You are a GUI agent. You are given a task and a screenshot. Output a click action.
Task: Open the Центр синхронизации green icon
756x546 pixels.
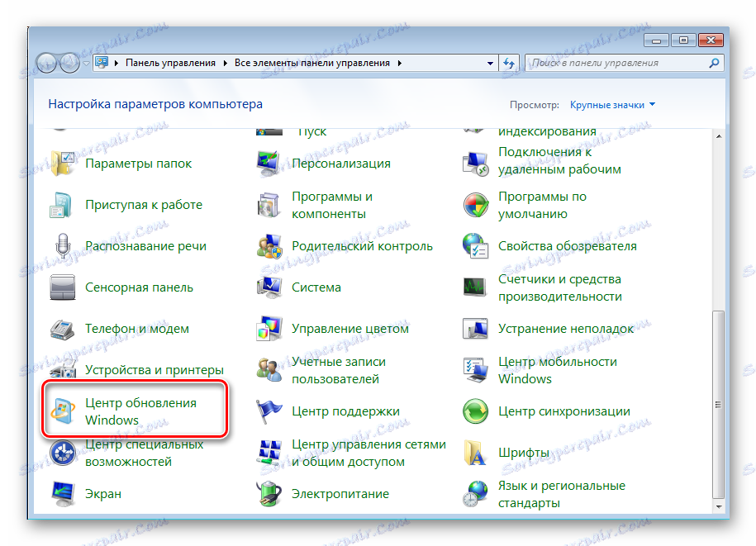click(x=476, y=411)
